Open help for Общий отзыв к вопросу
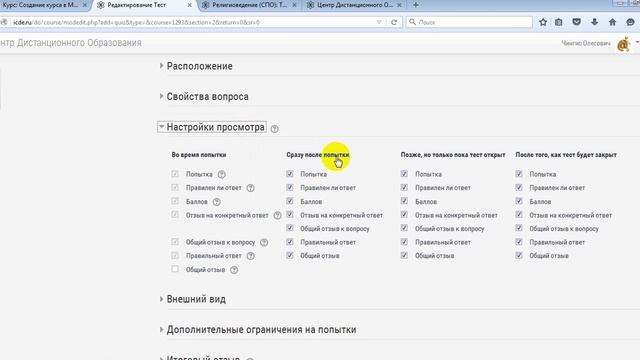 pyautogui.click(x=264, y=242)
